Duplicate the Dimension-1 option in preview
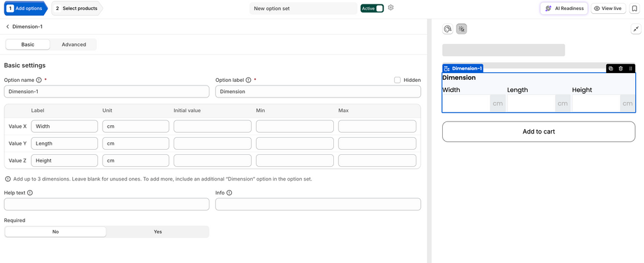This screenshot has width=644, height=263. pos(611,69)
